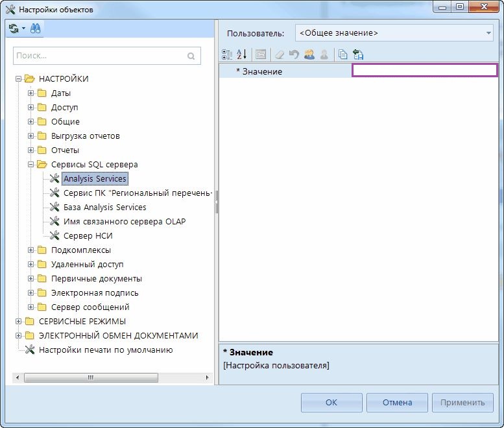Click the refresh icon above the tree

click(x=14, y=29)
